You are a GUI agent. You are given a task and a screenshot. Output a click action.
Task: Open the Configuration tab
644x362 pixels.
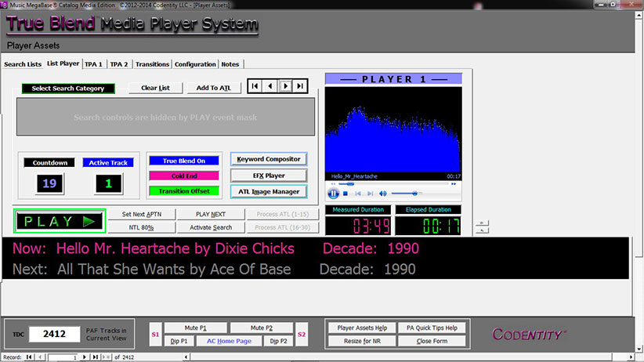pos(195,64)
